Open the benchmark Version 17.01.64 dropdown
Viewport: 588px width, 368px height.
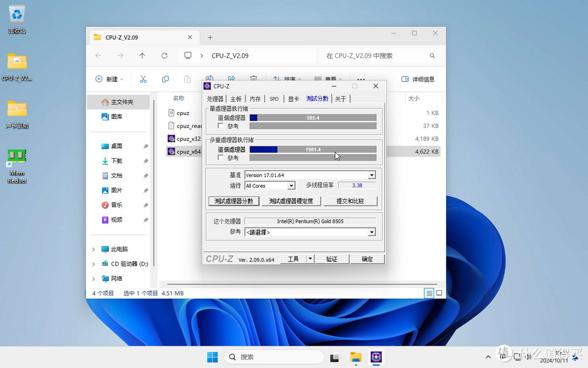[371, 174]
